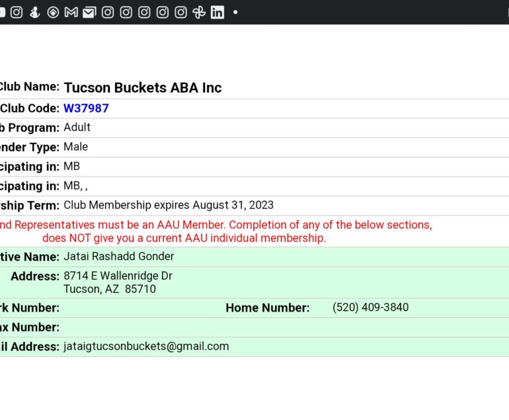This screenshot has height=420, width=509.
Task: Tap the Gmail M notification icon
Action: coord(71,13)
